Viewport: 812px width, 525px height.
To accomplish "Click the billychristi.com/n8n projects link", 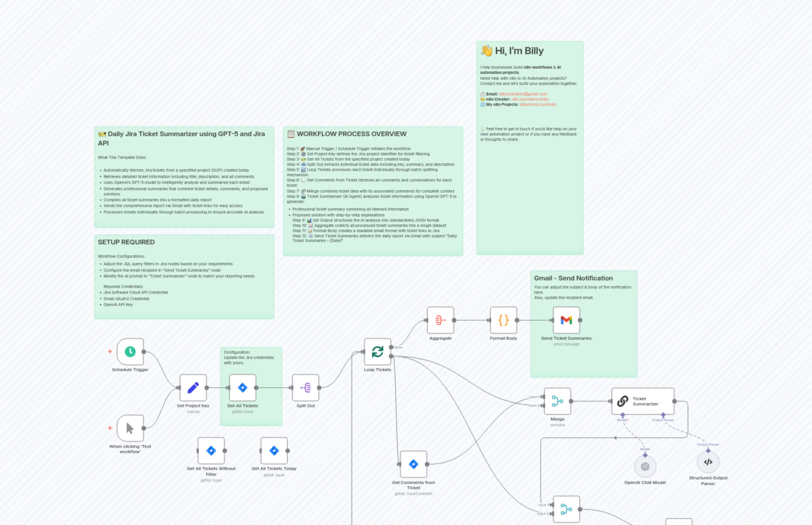I will 539,104.
